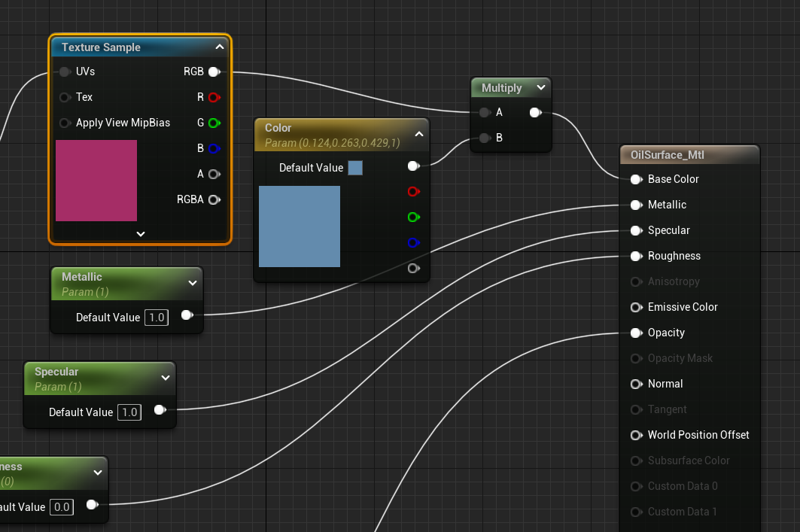This screenshot has width=800, height=532.
Task: Expand the Roughness param node chevron
Action: pyautogui.click(x=97, y=473)
